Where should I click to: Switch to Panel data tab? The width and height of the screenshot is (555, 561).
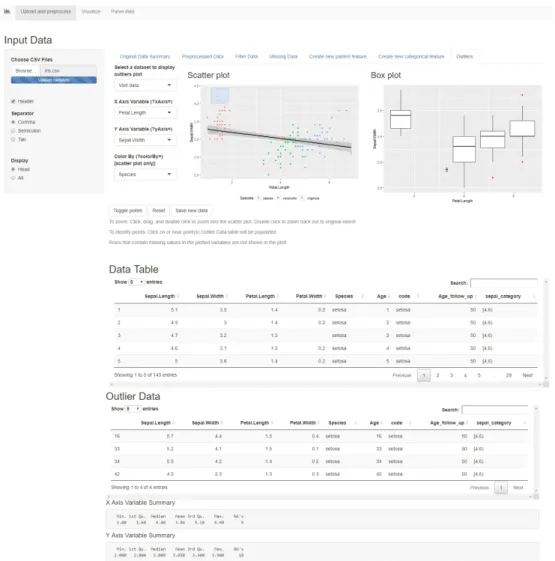tap(122, 11)
